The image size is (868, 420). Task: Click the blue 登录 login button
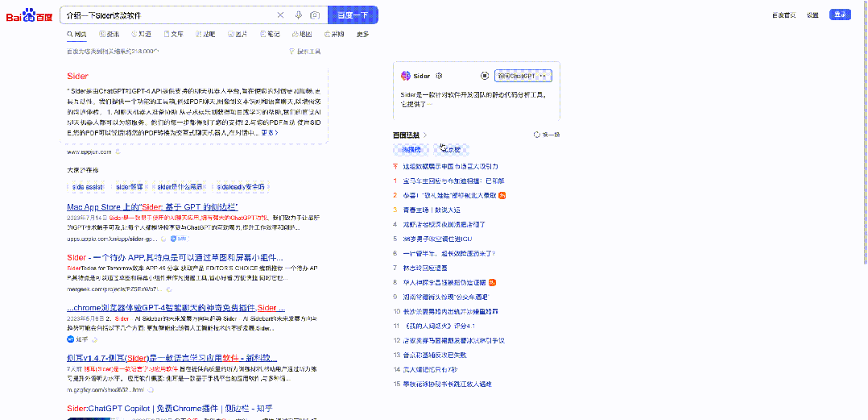pos(840,15)
